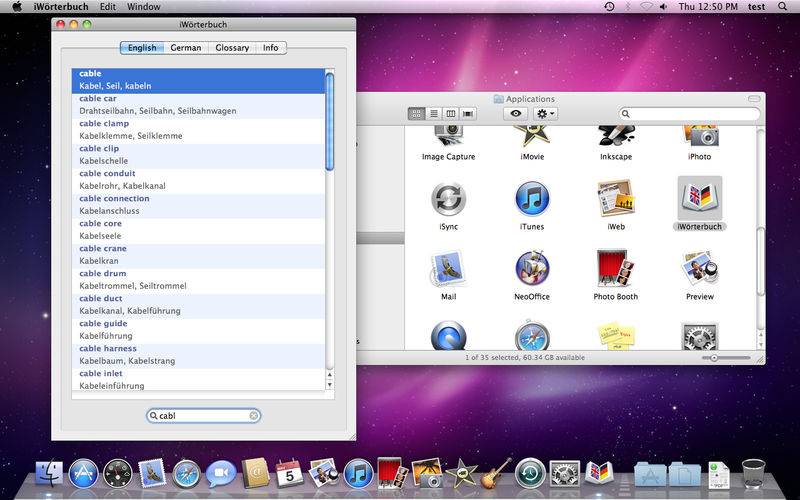Select the 'cable crane' entry

198,255
